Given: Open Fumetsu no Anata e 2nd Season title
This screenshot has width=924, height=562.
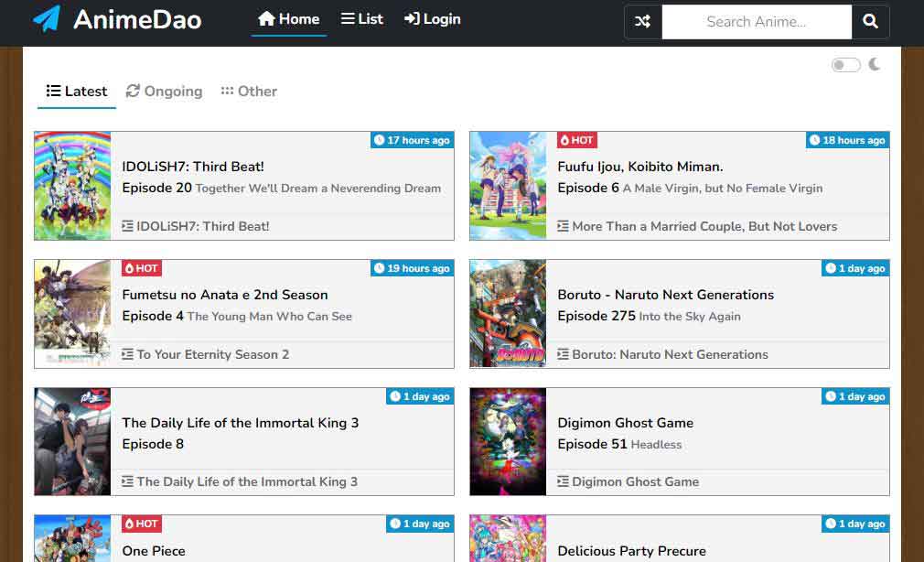Looking at the screenshot, I should click(225, 294).
